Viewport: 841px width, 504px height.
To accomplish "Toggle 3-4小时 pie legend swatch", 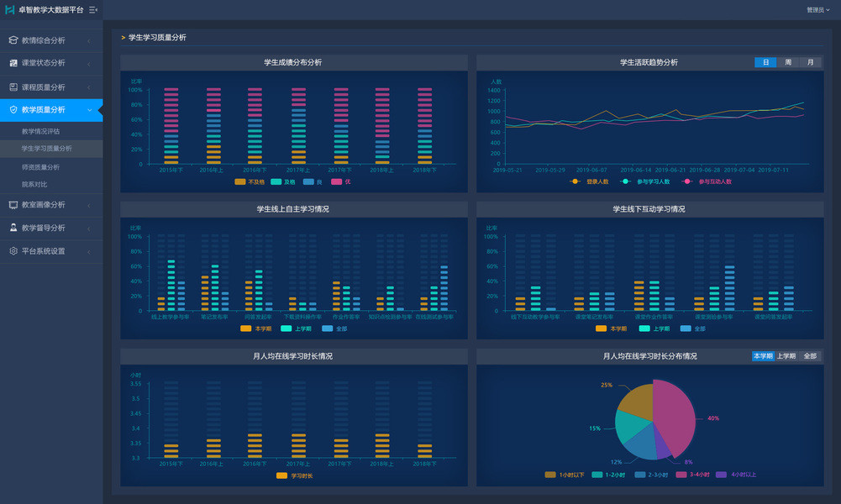I will point(681,475).
